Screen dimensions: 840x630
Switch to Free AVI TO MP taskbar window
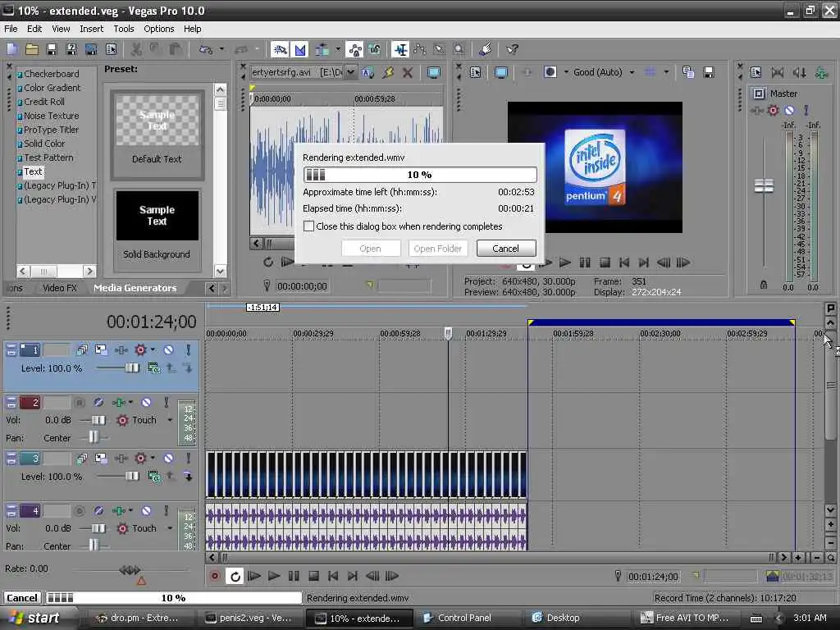[x=686, y=618]
